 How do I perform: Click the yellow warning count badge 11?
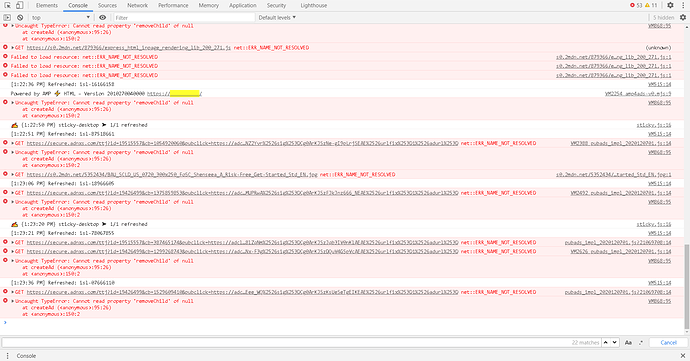pyautogui.click(x=651, y=5)
